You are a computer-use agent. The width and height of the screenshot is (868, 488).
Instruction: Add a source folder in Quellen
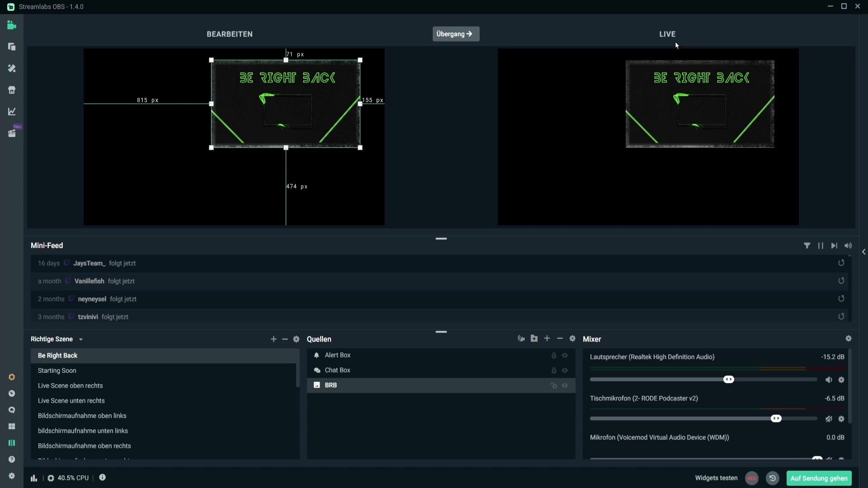coord(534,338)
